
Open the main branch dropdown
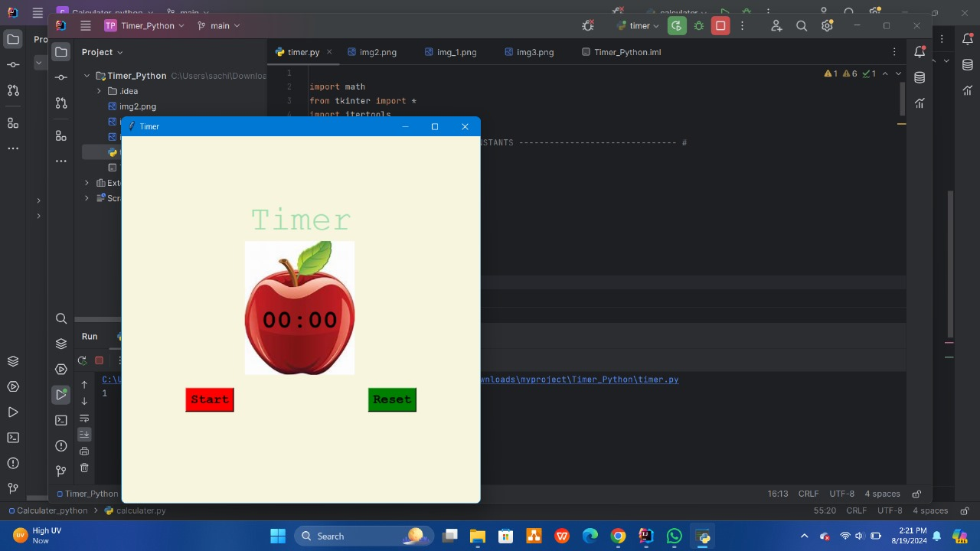tap(219, 26)
